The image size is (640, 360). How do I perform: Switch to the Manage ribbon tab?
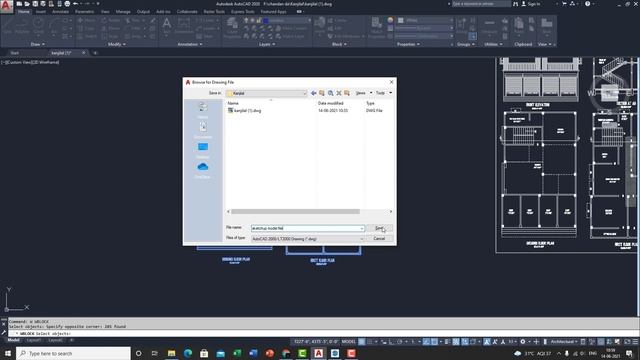123,12
